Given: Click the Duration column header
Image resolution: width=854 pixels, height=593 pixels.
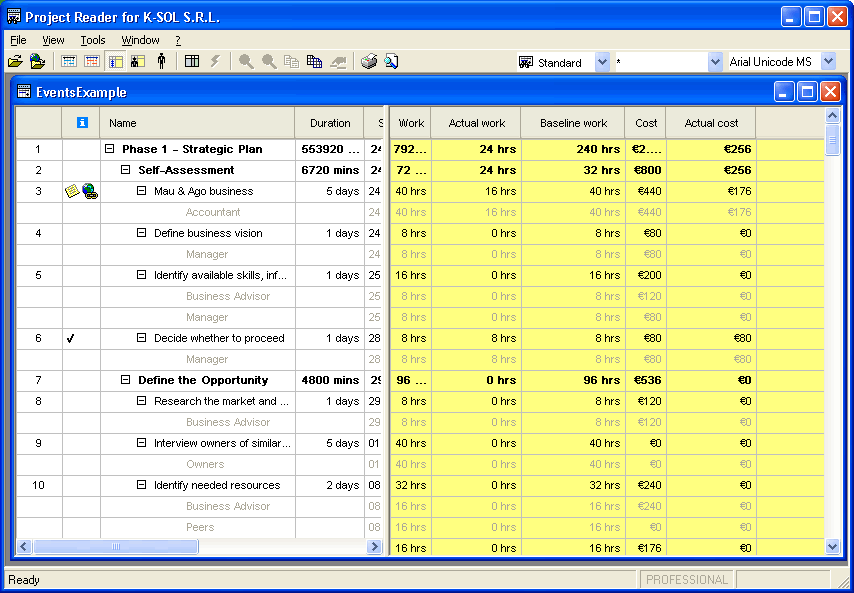Looking at the screenshot, I should 330,123.
